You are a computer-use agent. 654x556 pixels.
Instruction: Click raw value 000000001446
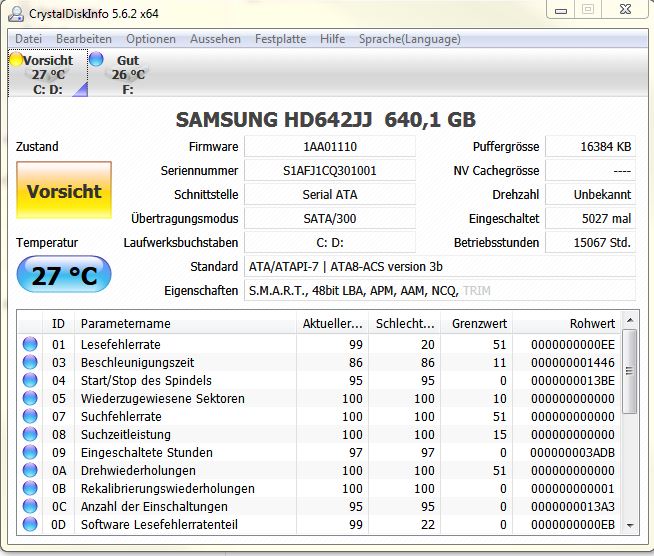(572, 362)
